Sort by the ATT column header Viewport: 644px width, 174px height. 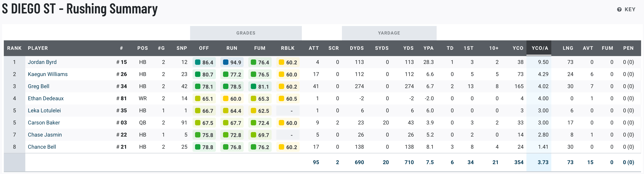click(313, 48)
